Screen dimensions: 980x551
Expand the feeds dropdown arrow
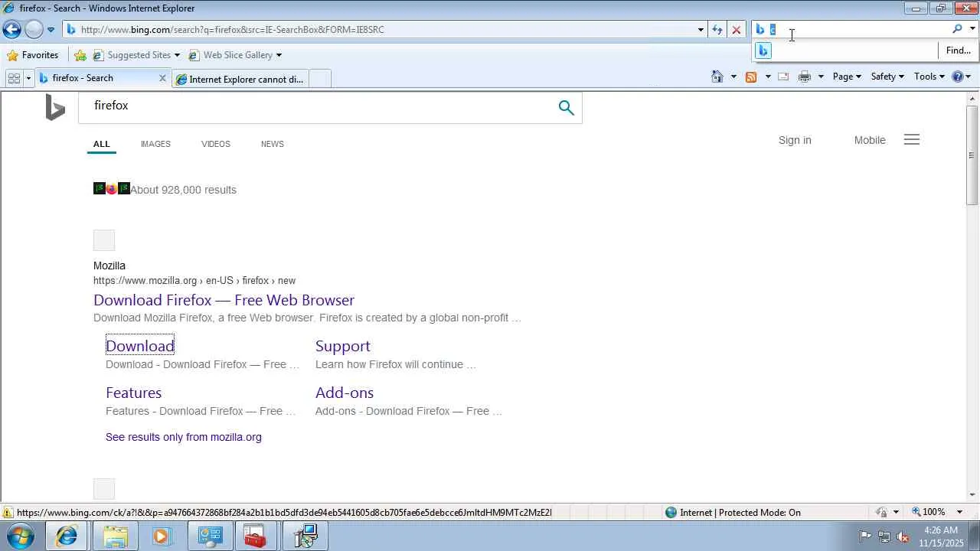click(767, 77)
